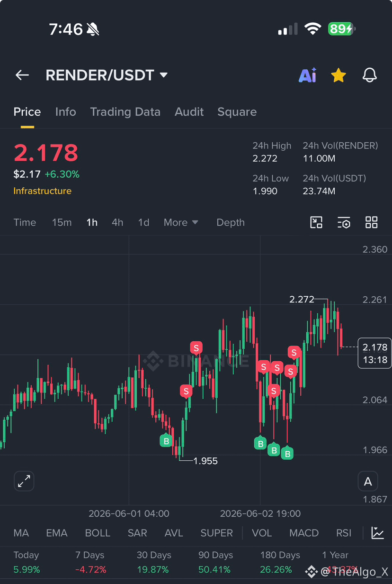Select the 1d interval
Screen dimensions: 392x584
pos(143,222)
